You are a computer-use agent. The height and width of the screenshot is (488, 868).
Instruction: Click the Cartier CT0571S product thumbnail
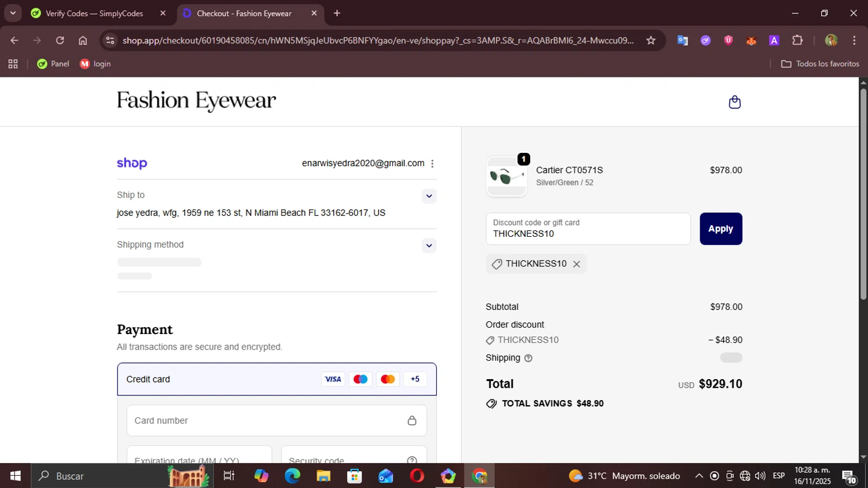[506, 177]
